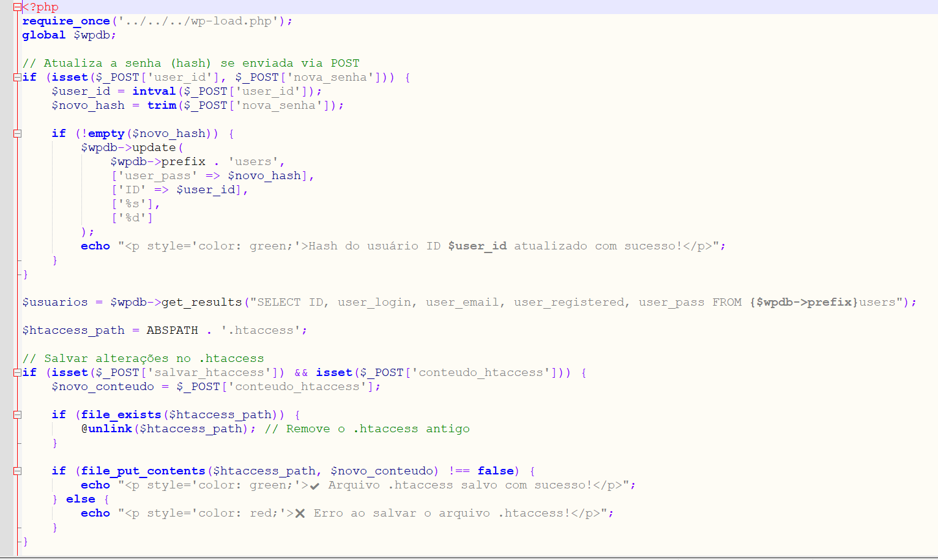The width and height of the screenshot is (938, 560).
Task: Click the comment 'Atualiza a senha (hash)'
Action: [x=127, y=64]
